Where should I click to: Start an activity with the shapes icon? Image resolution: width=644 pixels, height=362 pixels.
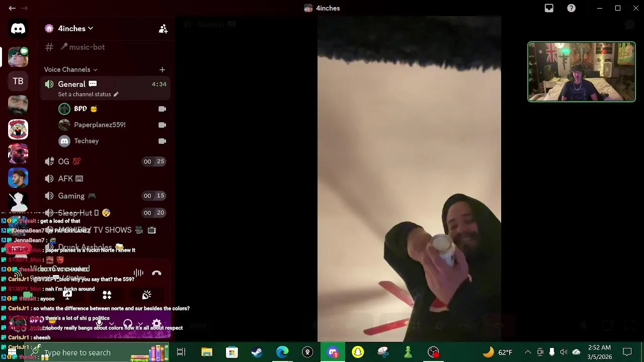[107, 295]
